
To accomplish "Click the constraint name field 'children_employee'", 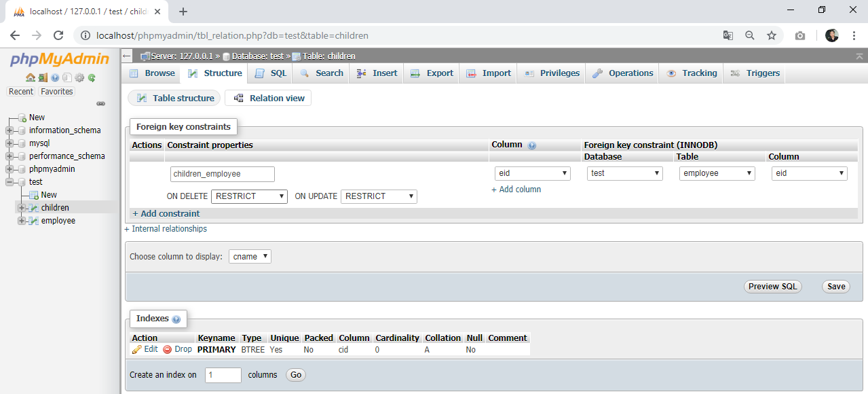I will [222, 174].
